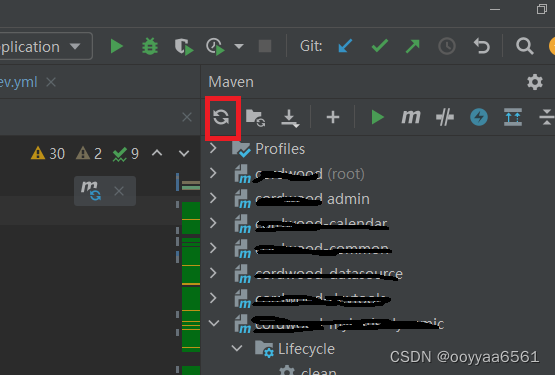Open Search Everywhere magnifier icon
The height and width of the screenshot is (375, 555).
click(524, 46)
